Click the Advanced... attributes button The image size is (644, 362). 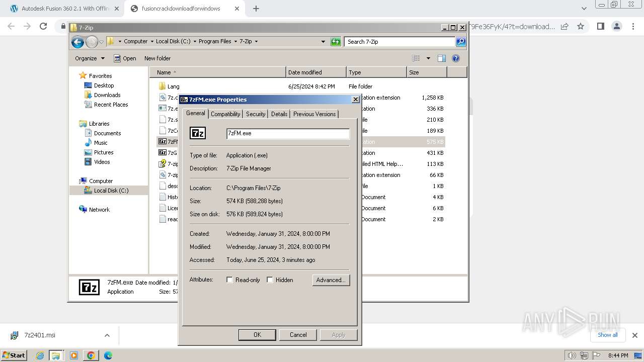pyautogui.click(x=331, y=280)
